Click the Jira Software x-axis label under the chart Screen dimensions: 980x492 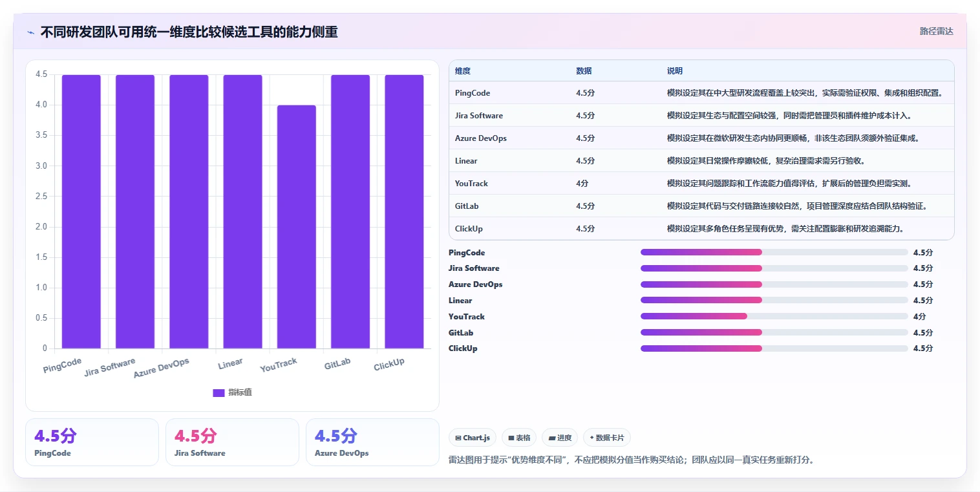pyautogui.click(x=110, y=367)
